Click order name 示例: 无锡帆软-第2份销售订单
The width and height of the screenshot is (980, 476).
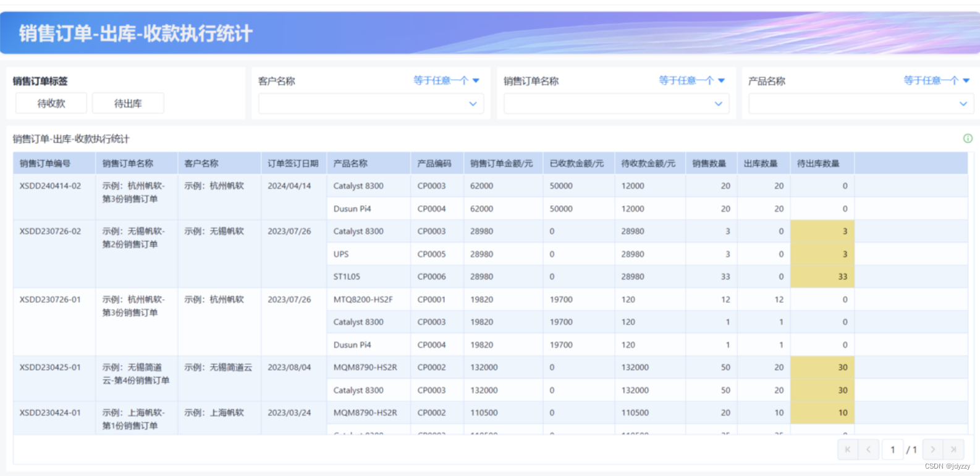pyautogui.click(x=133, y=238)
